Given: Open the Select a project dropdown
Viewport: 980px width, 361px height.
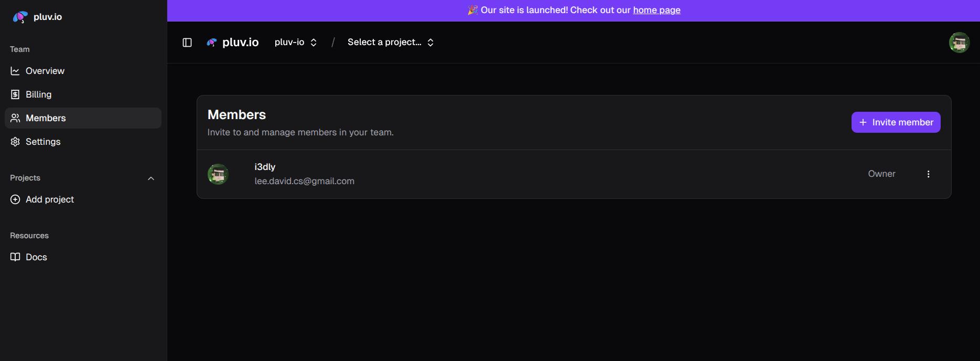Looking at the screenshot, I should tap(391, 43).
